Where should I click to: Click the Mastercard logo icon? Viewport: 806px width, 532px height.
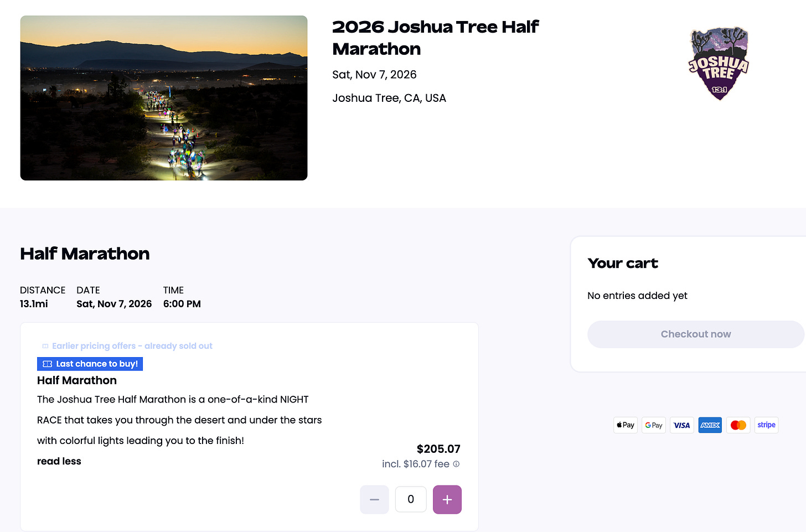click(x=738, y=425)
